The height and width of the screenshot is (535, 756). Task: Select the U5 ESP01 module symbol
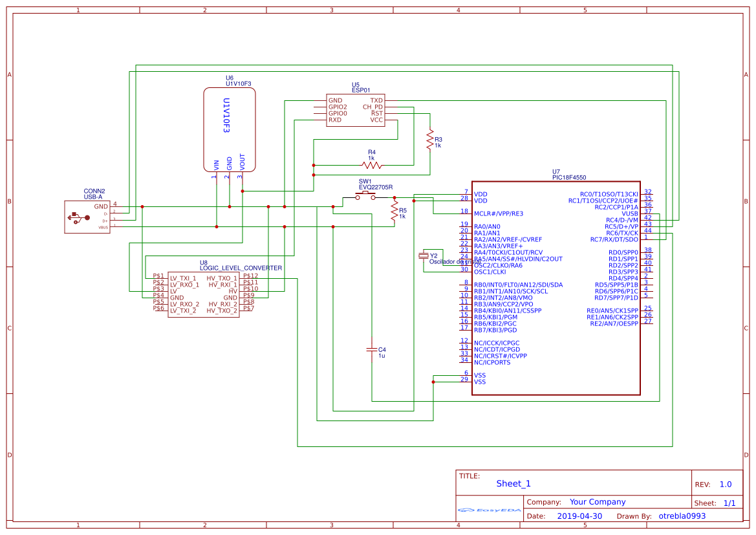click(354, 110)
